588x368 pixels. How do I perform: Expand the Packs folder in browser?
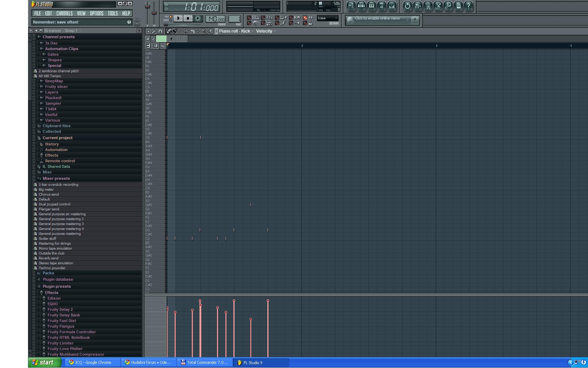pos(48,273)
